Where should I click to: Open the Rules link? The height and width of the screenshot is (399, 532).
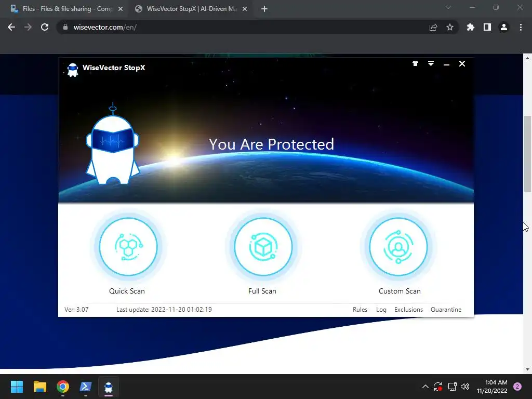360,310
